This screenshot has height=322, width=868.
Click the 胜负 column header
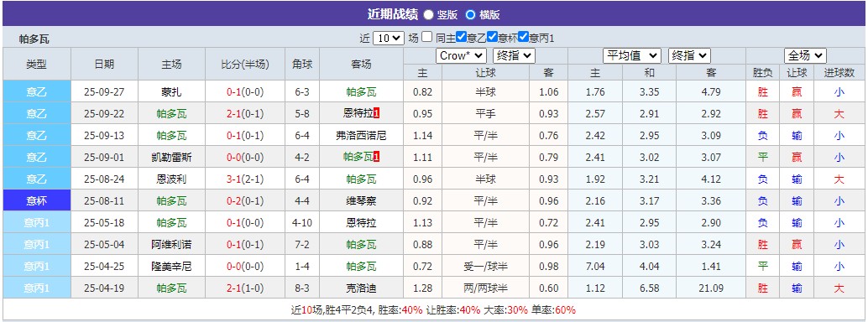tap(763, 72)
